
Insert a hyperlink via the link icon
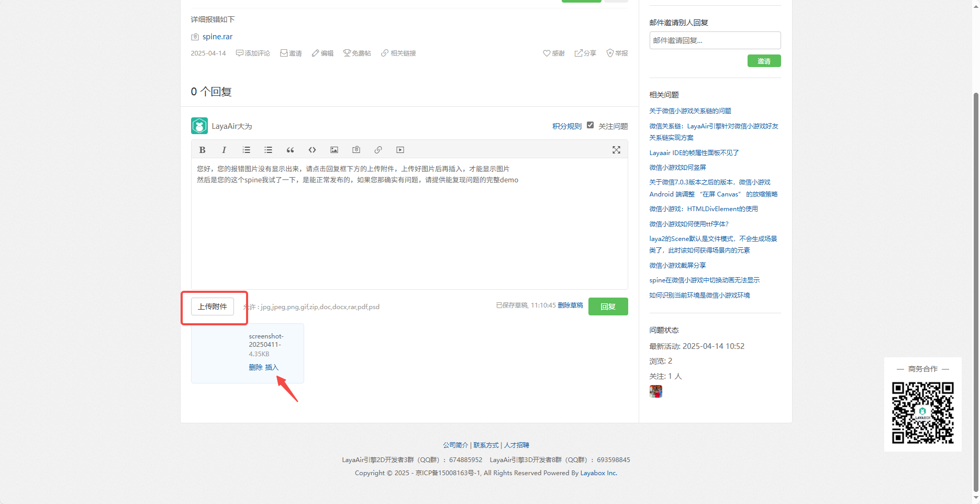tap(378, 150)
